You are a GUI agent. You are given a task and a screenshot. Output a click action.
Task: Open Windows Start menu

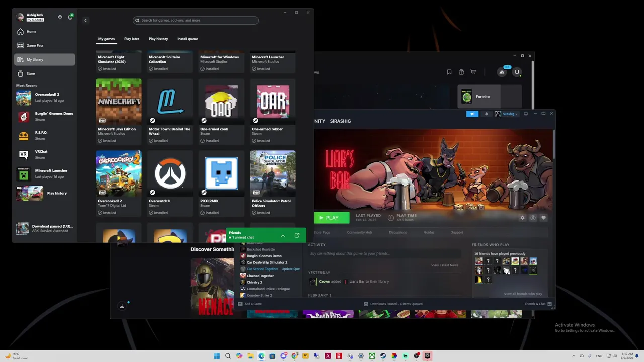tap(217, 356)
